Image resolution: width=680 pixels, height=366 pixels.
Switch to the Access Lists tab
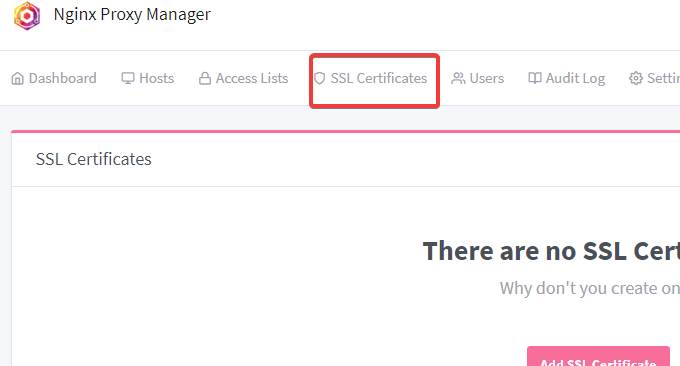pyautogui.click(x=243, y=78)
